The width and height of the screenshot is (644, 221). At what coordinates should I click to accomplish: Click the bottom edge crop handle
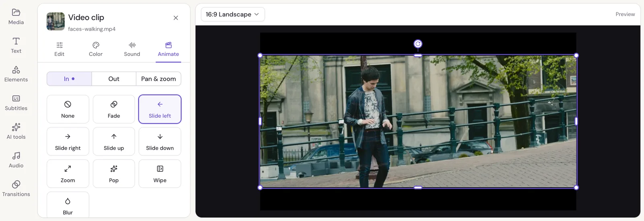click(418, 188)
